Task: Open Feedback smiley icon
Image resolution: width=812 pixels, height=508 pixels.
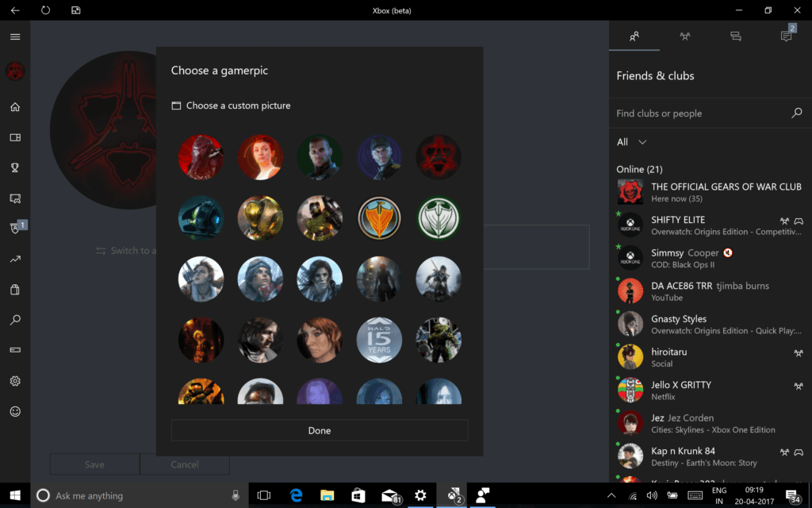Action: click(x=15, y=412)
